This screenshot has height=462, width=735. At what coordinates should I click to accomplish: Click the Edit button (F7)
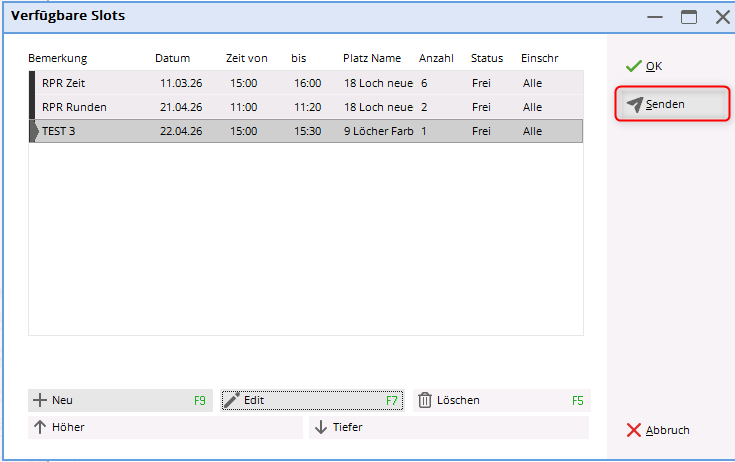click(312, 400)
